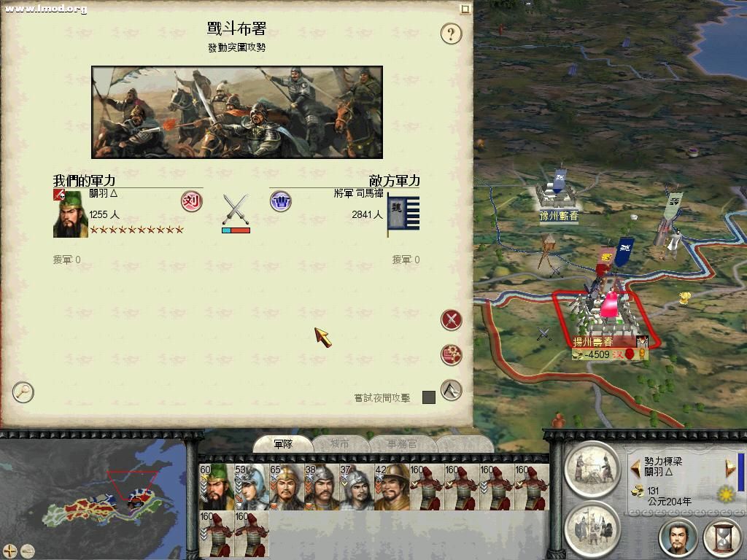The width and height of the screenshot is (747, 560).
Task: Click the recruitment soldiers round button
Action: click(592, 529)
